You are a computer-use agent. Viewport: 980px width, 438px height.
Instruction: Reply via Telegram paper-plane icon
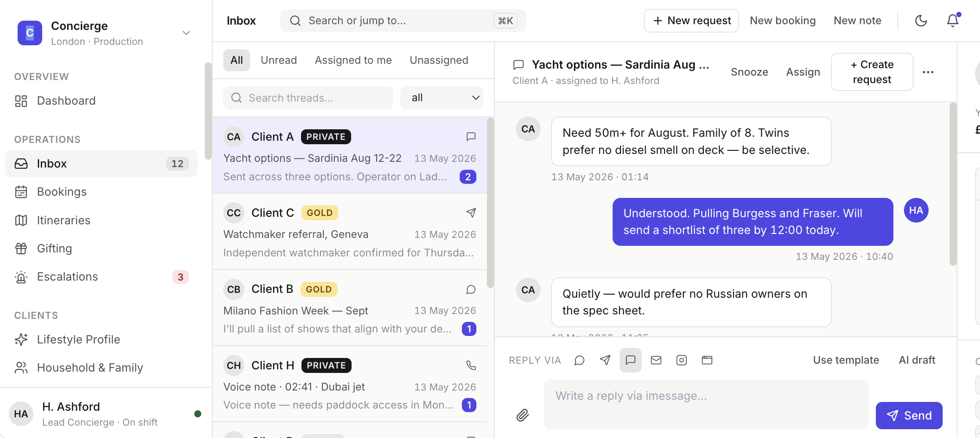605,361
